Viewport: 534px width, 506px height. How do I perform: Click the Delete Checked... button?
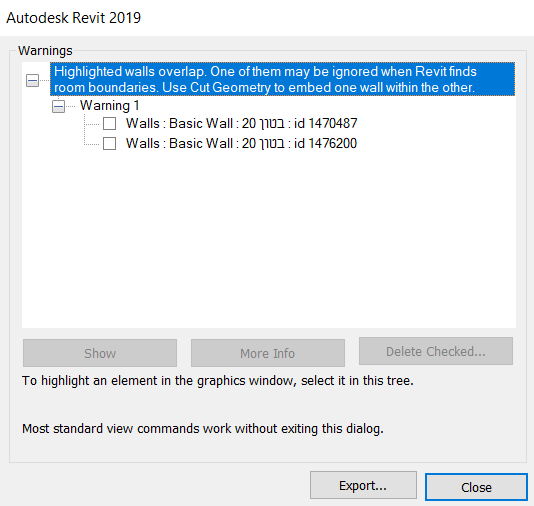coord(436,351)
